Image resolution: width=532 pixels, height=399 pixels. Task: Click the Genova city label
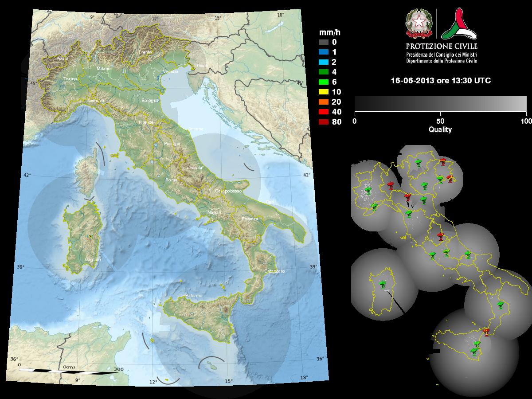(96, 101)
